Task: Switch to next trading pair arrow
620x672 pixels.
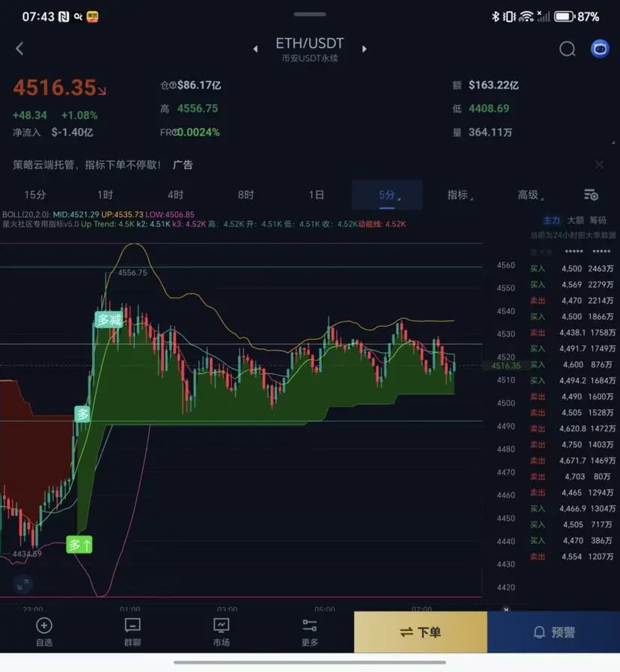Action: pos(364,49)
